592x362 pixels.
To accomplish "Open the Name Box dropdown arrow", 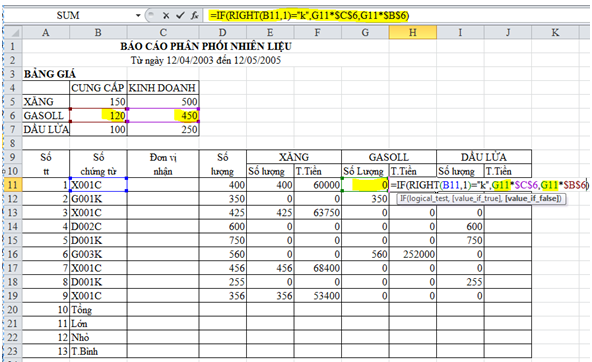I will (x=138, y=15).
